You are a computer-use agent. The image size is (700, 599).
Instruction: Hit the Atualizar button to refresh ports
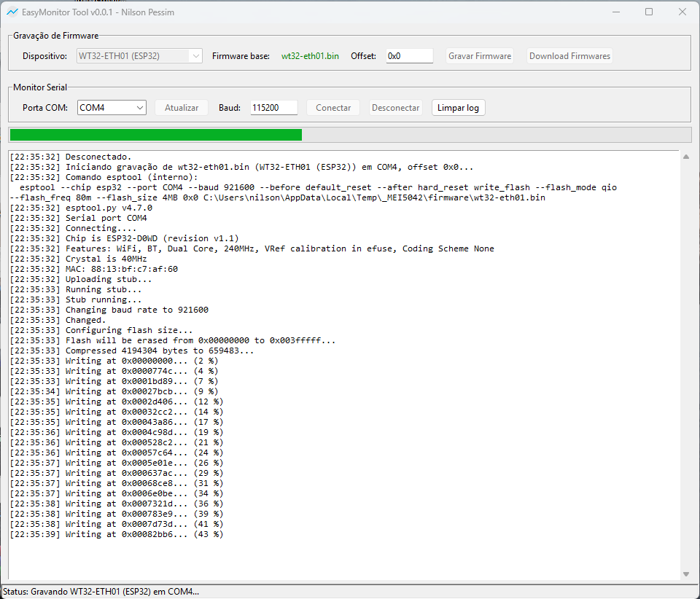182,108
